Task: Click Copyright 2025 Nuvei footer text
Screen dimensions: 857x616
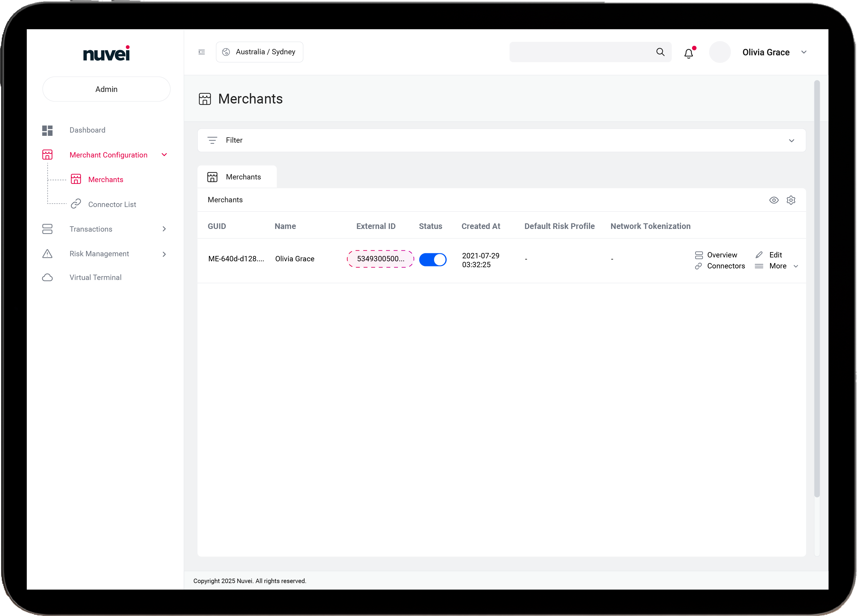Action: pos(250,581)
